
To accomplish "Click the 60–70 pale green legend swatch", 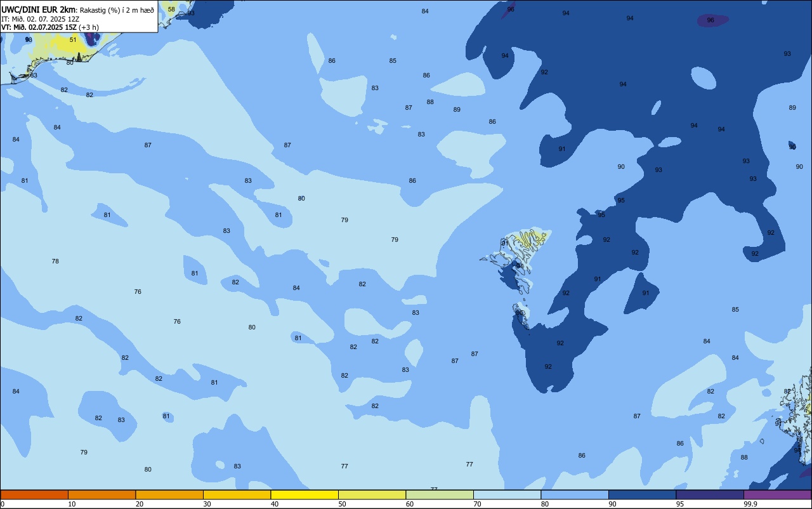I will [x=440, y=494].
